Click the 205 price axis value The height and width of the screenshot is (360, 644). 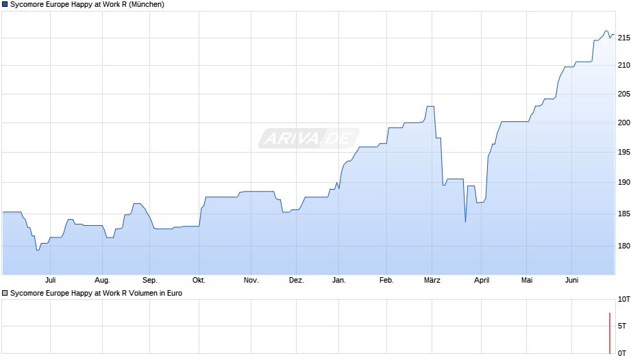(x=624, y=94)
